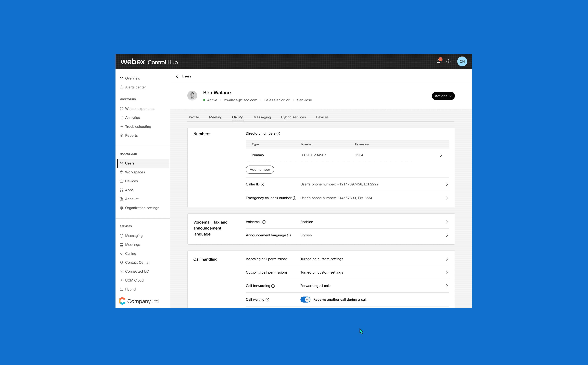Viewport: 588px width, 365px height.
Task: Expand the Caller ID row chevron
Action: click(x=447, y=184)
